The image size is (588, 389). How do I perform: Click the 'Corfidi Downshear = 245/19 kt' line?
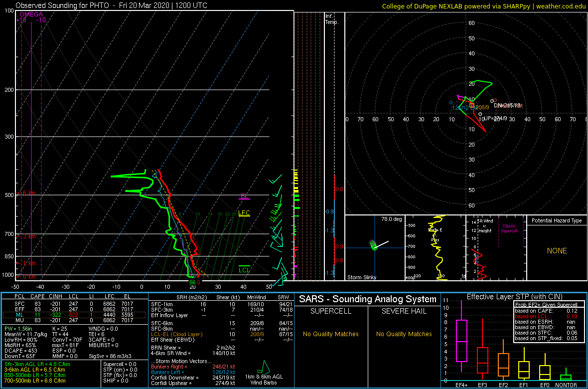(193, 378)
